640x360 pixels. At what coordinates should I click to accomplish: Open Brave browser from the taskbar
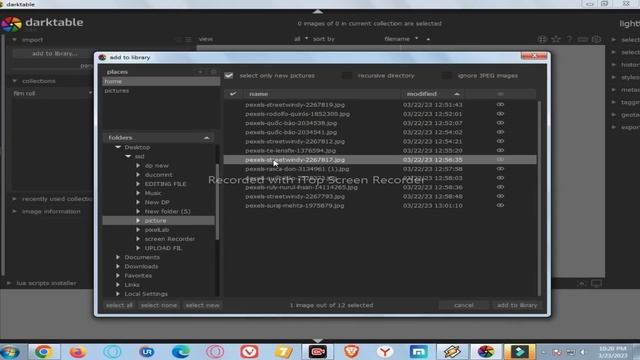click(351, 351)
